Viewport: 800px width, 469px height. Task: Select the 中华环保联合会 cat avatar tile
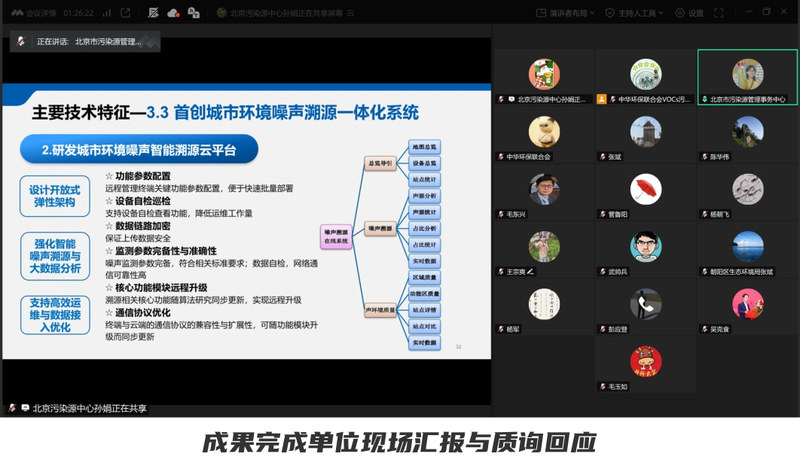544,132
